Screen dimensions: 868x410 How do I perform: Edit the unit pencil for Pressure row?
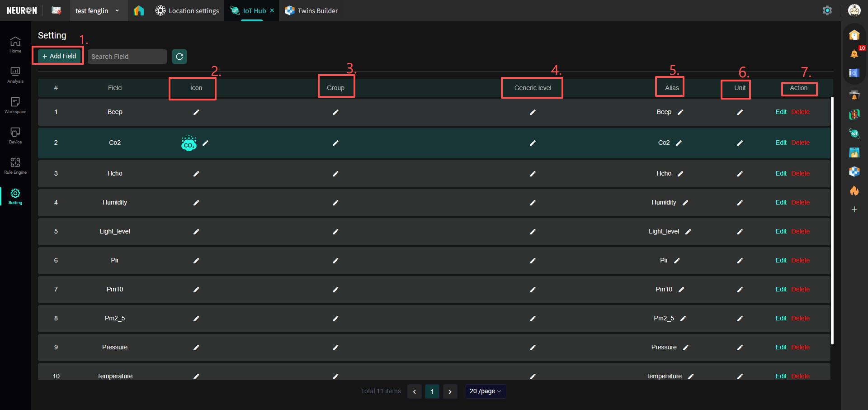pos(740,348)
